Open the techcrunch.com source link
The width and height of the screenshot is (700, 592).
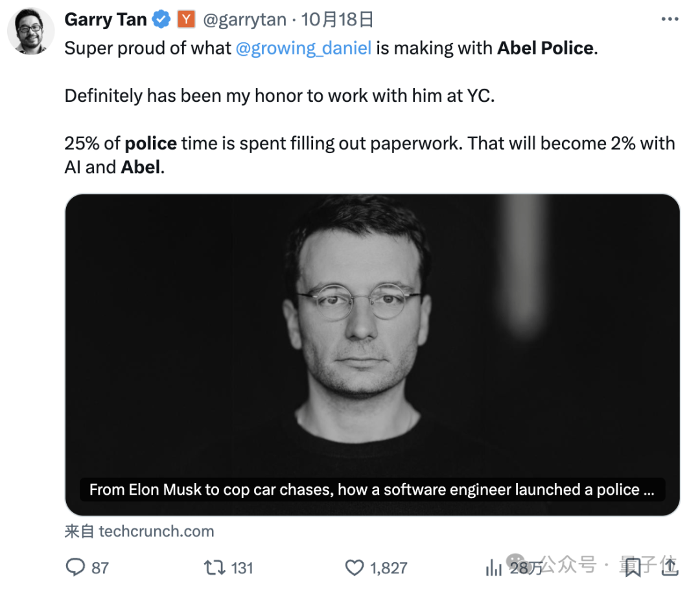157,531
